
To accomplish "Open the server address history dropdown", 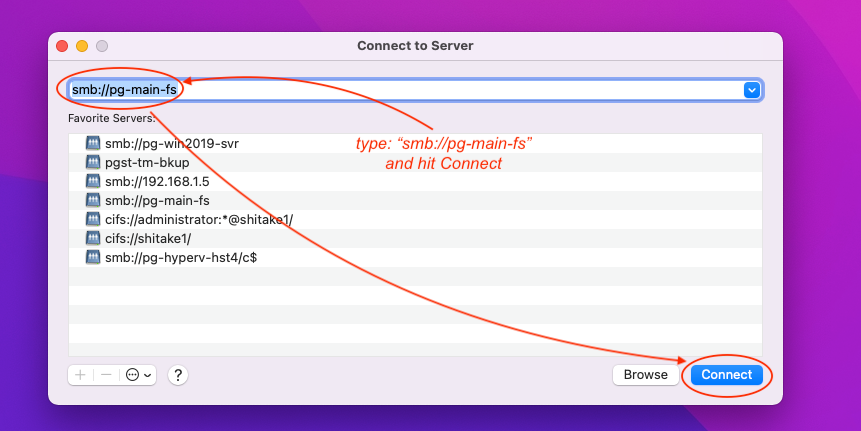I will [751, 90].
